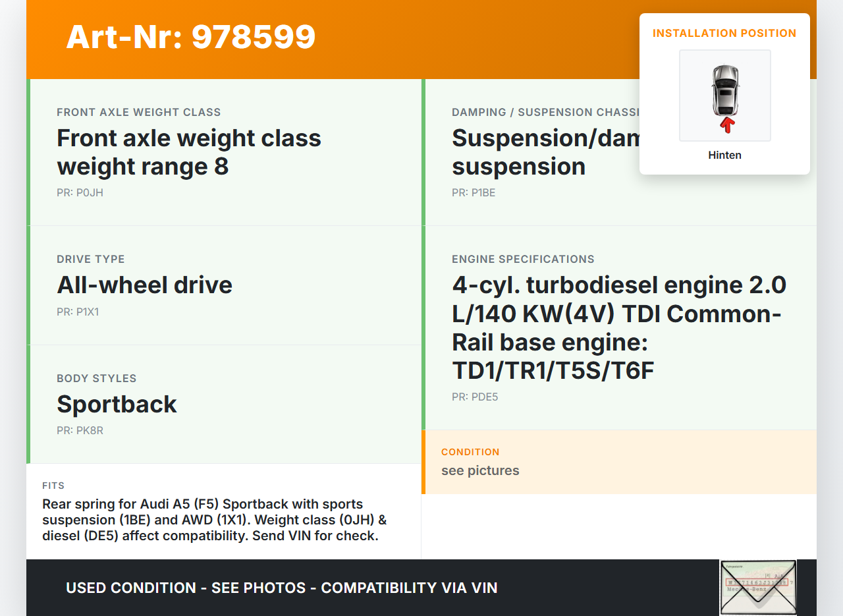Click the top-view car image

tap(724, 89)
